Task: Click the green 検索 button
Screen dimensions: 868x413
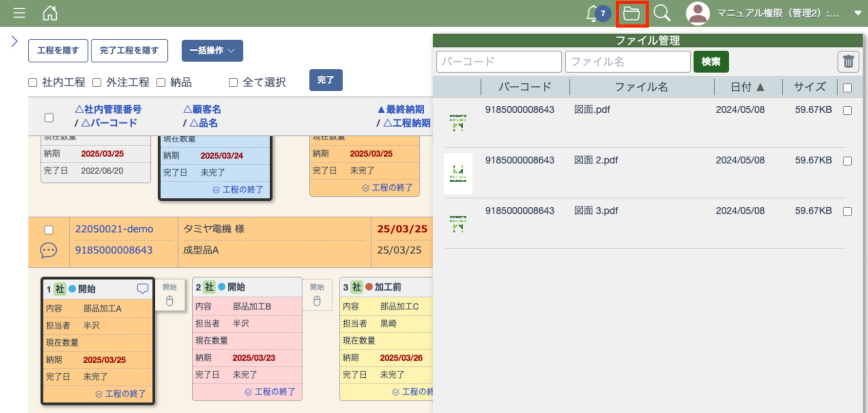Action: [x=711, y=62]
